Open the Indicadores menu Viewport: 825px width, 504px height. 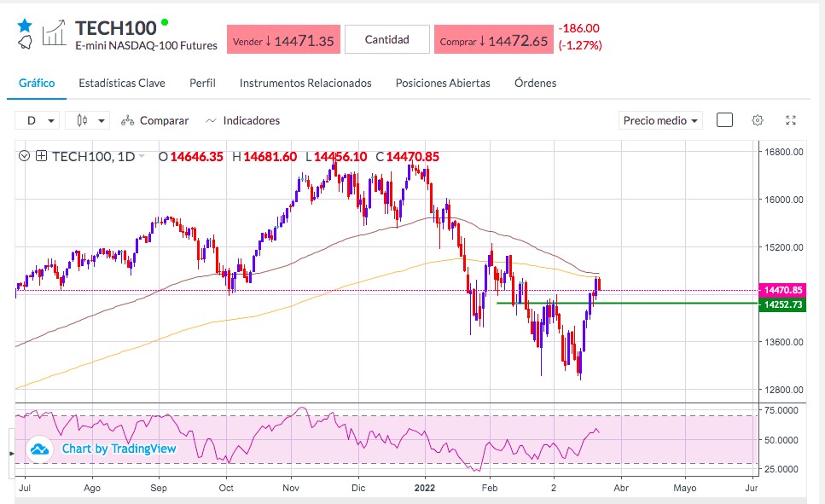[x=242, y=120]
